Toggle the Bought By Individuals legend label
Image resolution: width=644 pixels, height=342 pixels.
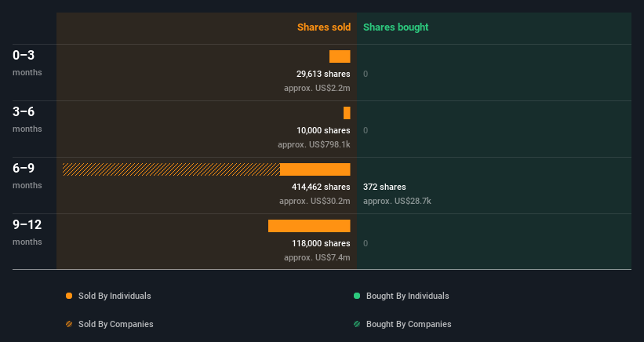[x=407, y=296]
